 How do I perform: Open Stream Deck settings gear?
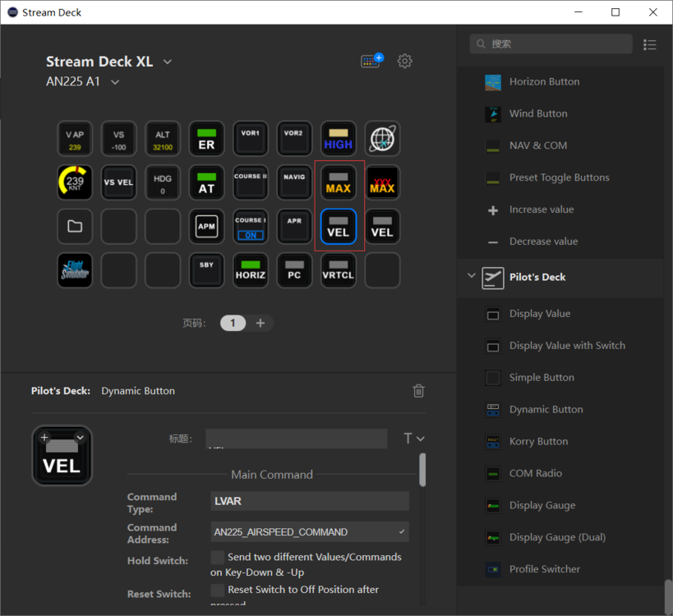click(x=404, y=61)
